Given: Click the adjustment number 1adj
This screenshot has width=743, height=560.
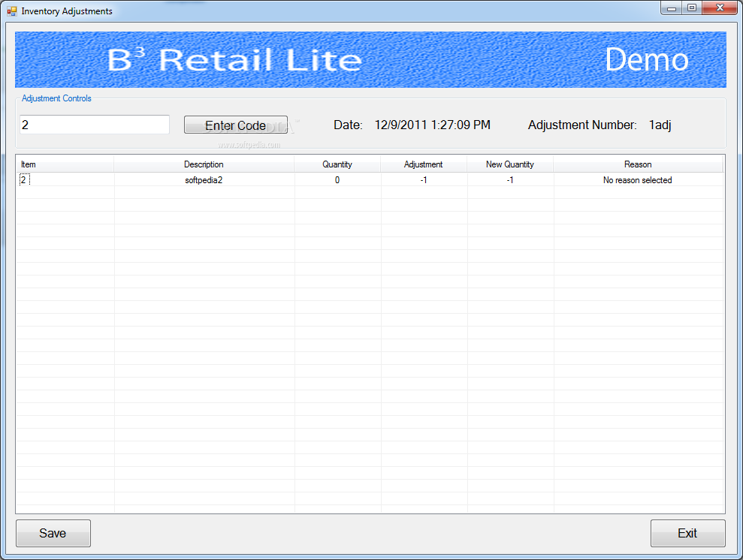Looking at the screenshot, I should [x=660, y=125].
